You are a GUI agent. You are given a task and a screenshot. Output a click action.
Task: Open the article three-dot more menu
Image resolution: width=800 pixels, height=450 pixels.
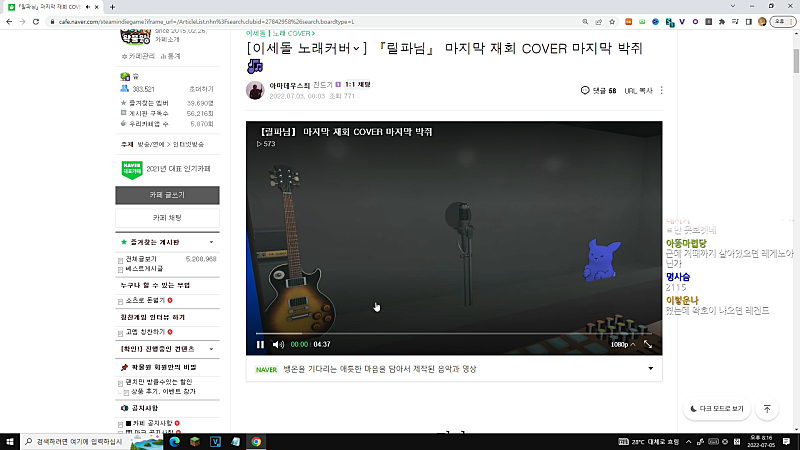click(662, 90)
